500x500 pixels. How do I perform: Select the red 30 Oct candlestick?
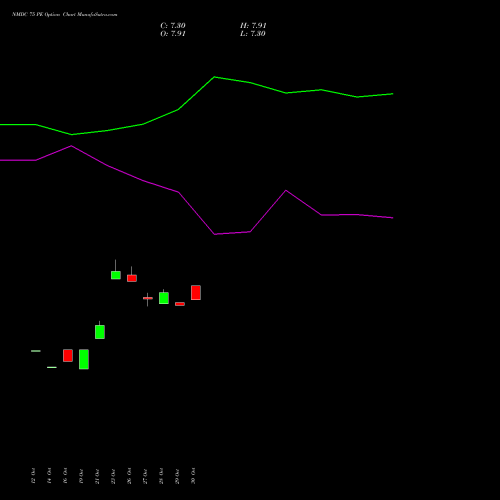pyautogui.click(x=196, y=292)
